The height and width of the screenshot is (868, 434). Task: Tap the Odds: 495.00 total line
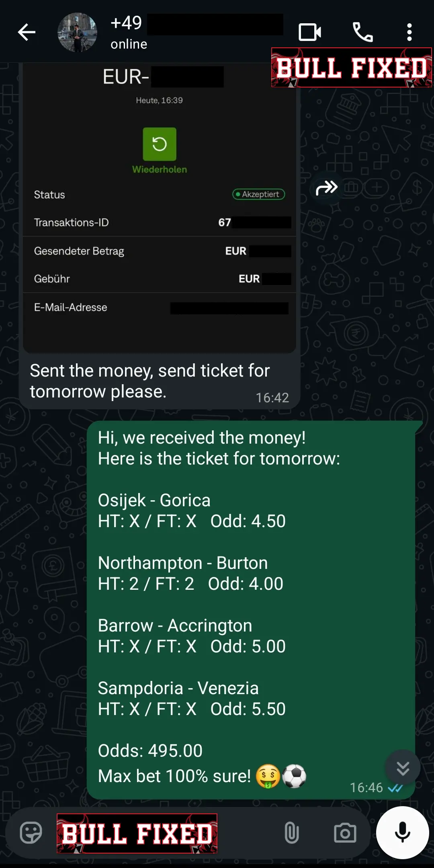[x=150, y=751]
